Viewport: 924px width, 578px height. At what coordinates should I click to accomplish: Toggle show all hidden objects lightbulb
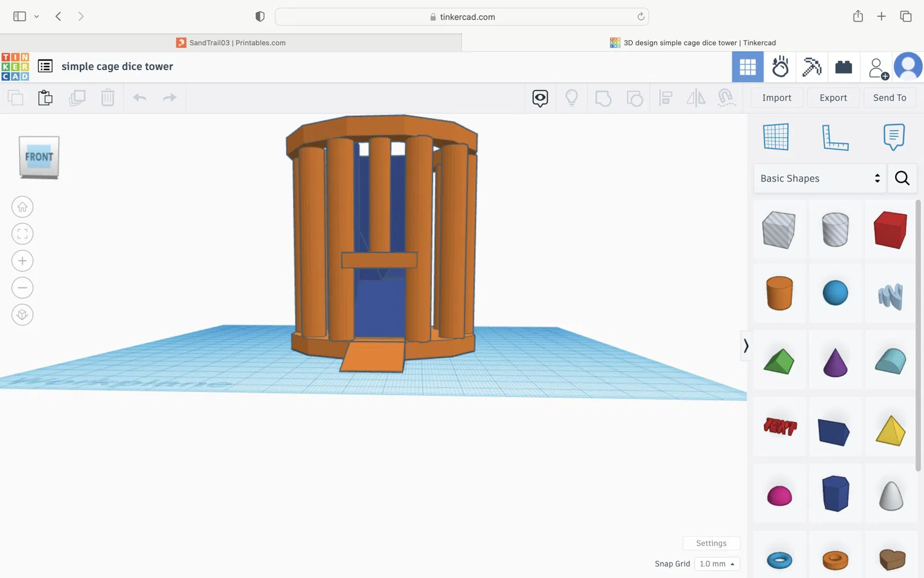572,98
